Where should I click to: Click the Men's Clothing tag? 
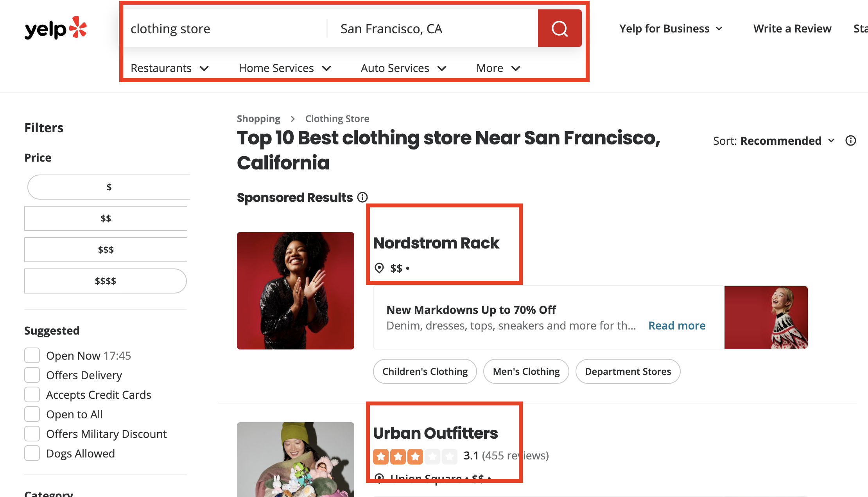click(526, 371)
